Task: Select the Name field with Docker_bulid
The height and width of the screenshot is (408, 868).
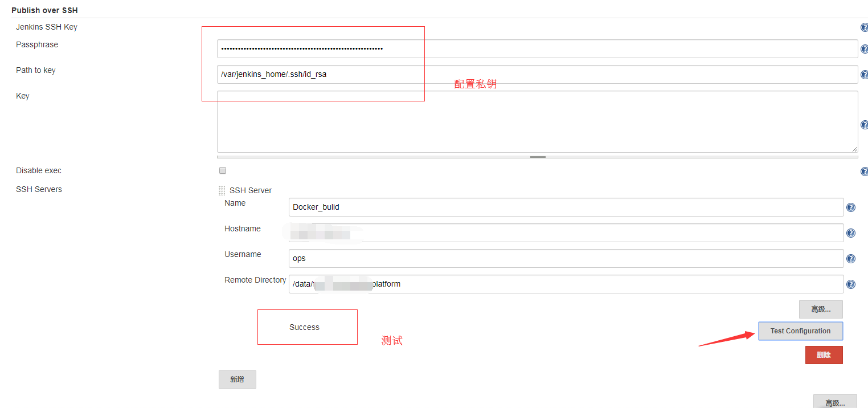Action: click(566, 207)
